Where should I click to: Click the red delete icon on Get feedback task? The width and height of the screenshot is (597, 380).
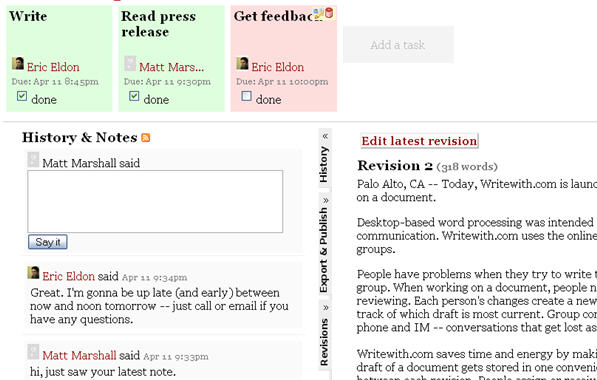(x=329, y=13)
